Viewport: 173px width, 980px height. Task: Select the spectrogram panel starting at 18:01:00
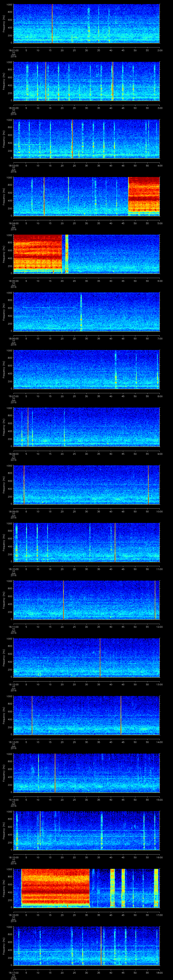tap(86, 24)
